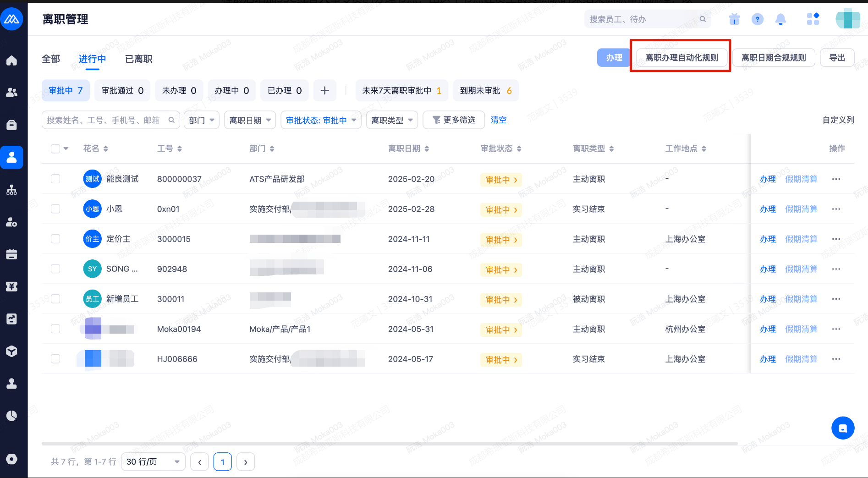This screenshot has width=868, height=478.
Task: Select the 审批通过 0 status filter
Action: pyautogui.click(x=122, y=91)
